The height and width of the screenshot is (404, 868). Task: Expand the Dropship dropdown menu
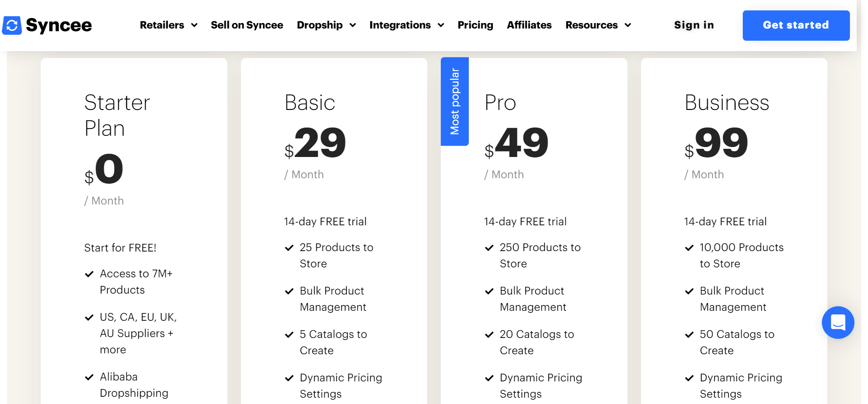point(326,25)
